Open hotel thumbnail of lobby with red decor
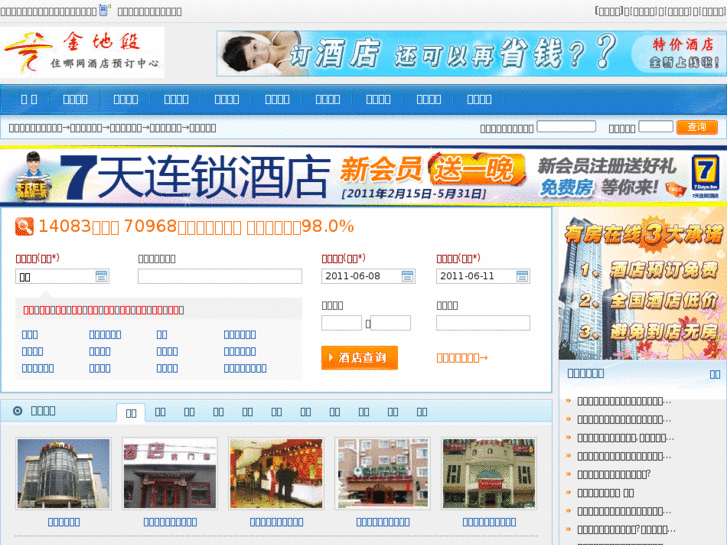 pyautogui.click(x=276, y=474)
